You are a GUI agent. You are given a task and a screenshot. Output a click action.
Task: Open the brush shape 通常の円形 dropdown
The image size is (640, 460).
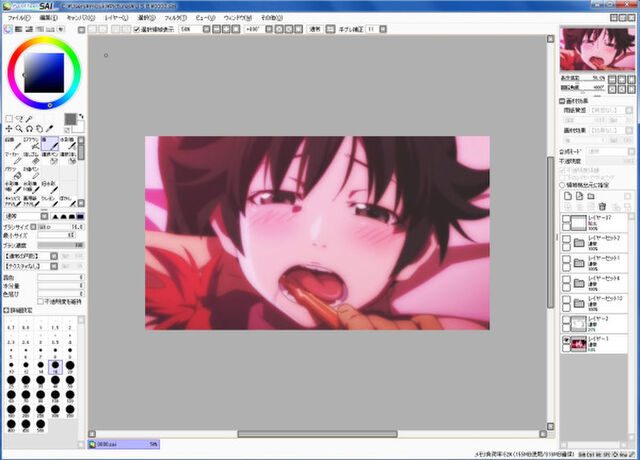pyautogui.click(x=31, y=256)
